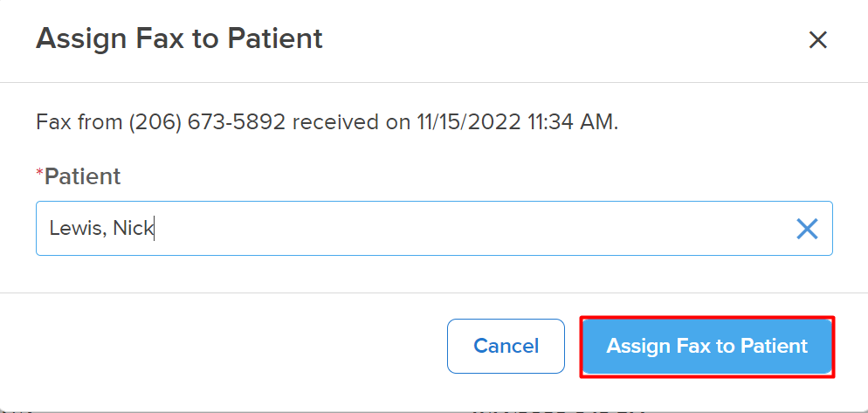
Task: Cancel the fax assignment
Action: pos(506,346)
